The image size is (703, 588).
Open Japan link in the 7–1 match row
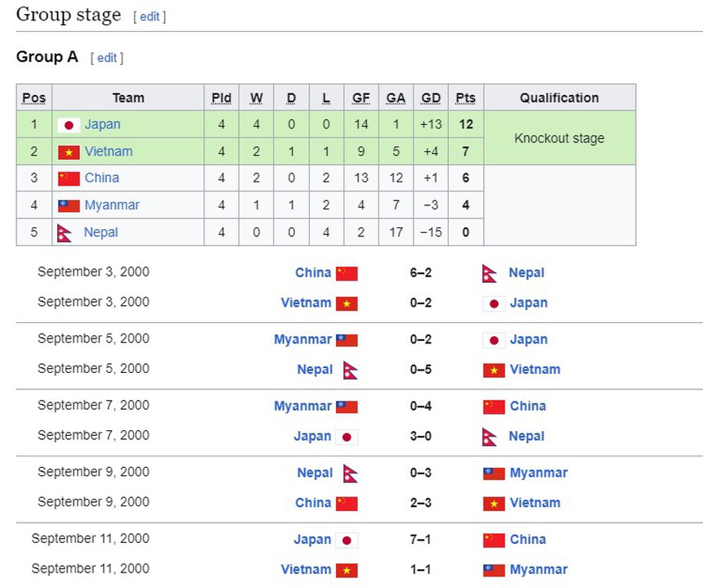312,539
